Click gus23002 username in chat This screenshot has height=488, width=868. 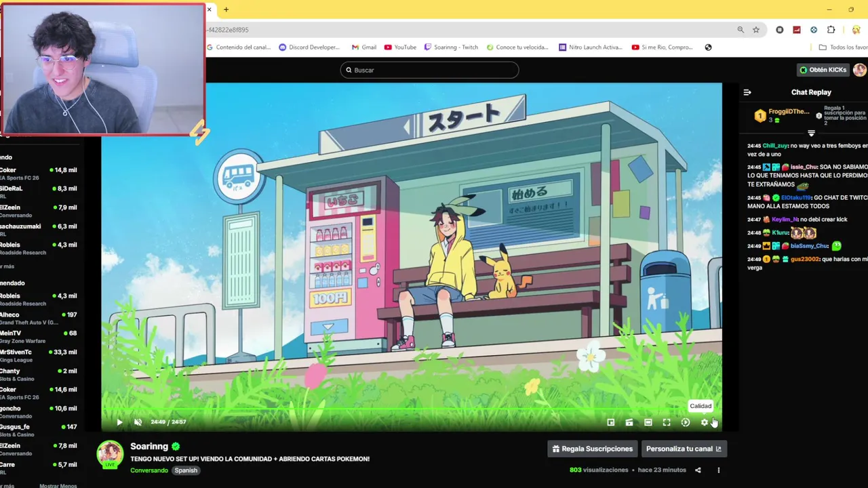(805, 259)
